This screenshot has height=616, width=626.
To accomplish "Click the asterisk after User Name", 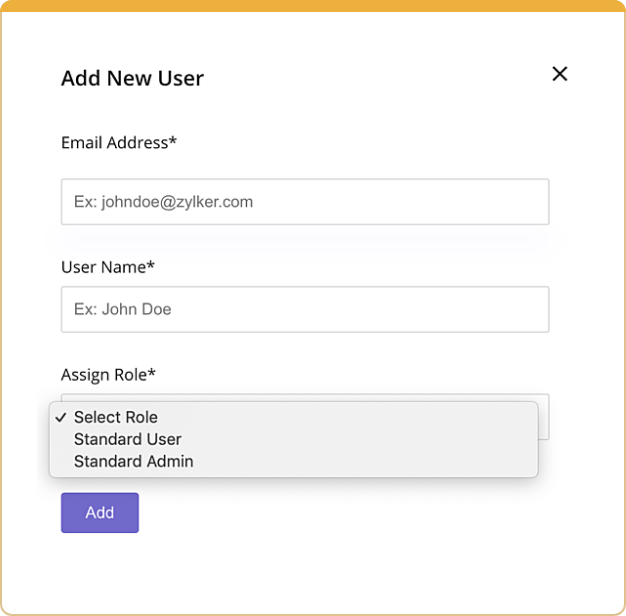I will pyautogui.click(x=151, y=265).
